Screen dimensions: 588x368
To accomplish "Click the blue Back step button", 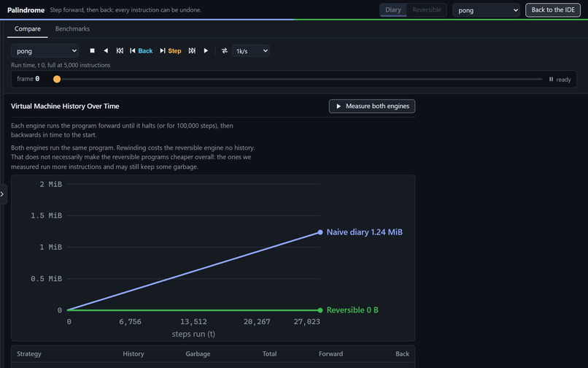I will tap(141, 50).
